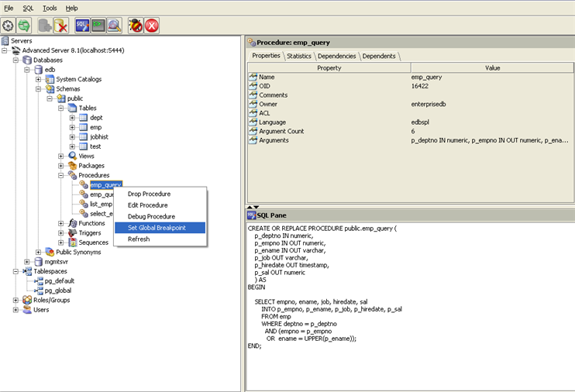Expand the Functions tree node

point(61,223)
